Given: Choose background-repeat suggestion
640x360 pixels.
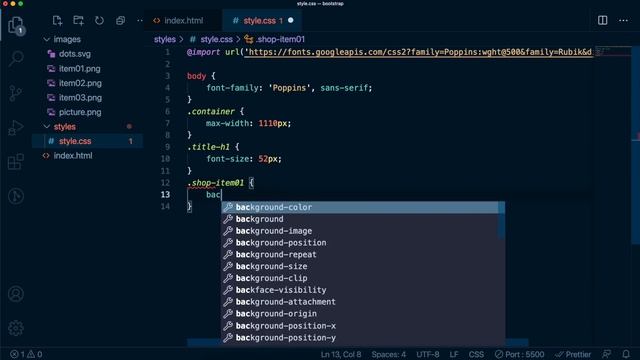Looking at the screenshot, I should pos(360,254).
